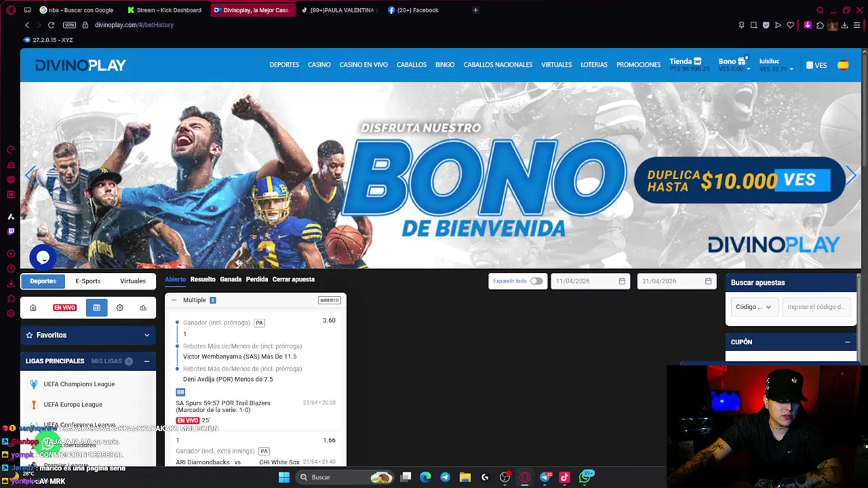The width and height of the screenshot is (868, 488).
Task: Switch to the nba - Buscar con Google tab
Action: pyautogui.click(x=77, y=10)
